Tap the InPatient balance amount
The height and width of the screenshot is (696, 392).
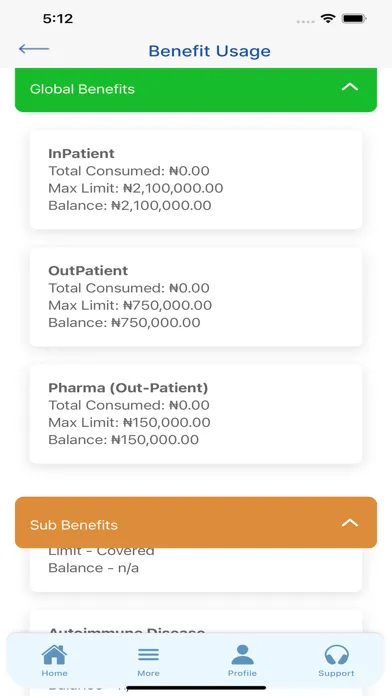click(x=161, y=206)
